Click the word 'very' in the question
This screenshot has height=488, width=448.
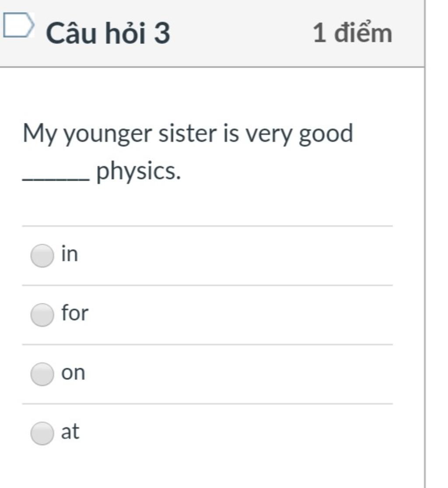coord(269,135)
